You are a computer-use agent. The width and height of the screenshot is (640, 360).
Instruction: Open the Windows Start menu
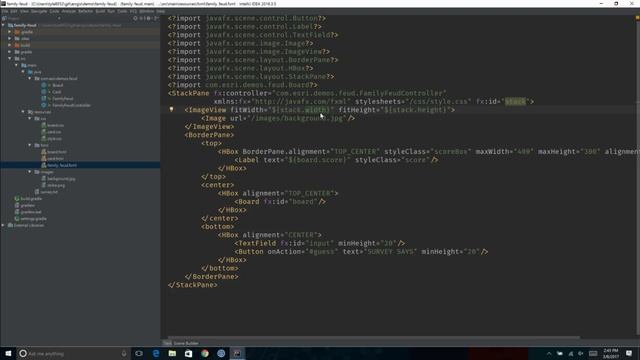click(8, 353)
